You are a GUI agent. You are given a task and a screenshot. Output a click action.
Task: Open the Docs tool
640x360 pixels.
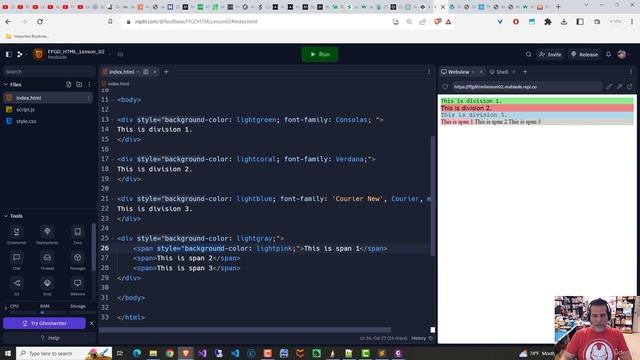click(78, 235)
